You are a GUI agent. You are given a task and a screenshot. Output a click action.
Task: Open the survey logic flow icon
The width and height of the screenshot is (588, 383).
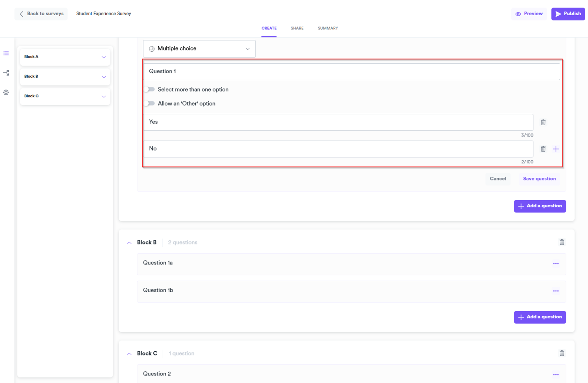[6, 73]
